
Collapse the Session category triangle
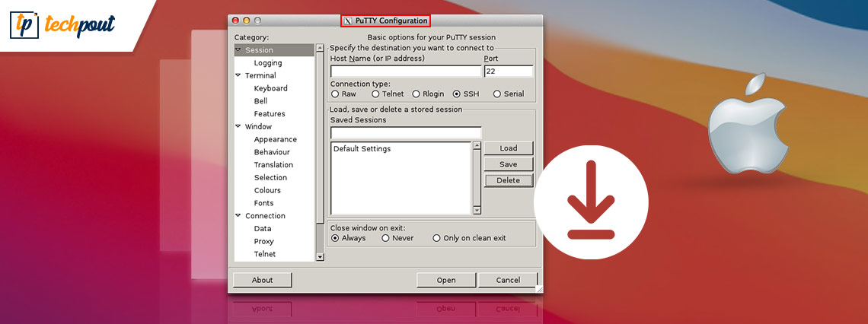238,49
